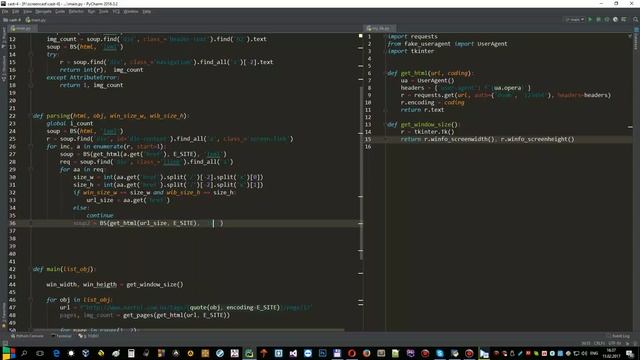640x360 pixels.
Task: Open the Action Center notification icon
Action: [x=630, y=353]
